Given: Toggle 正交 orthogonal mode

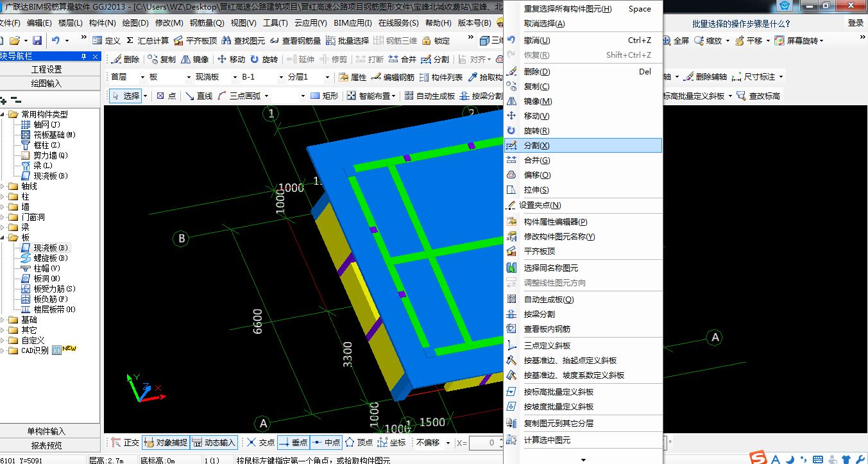Looking at the screenshot, I should pyautogui.click(x=125, y=442).
